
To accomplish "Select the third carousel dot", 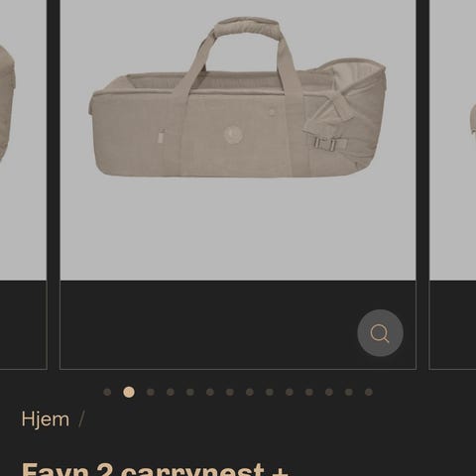I will click(x=151, y=392).
